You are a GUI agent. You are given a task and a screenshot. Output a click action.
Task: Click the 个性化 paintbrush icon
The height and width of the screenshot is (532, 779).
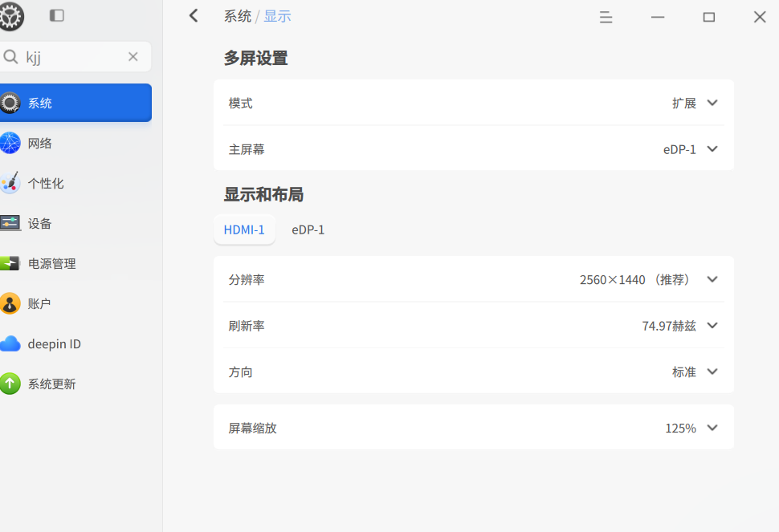10,183
